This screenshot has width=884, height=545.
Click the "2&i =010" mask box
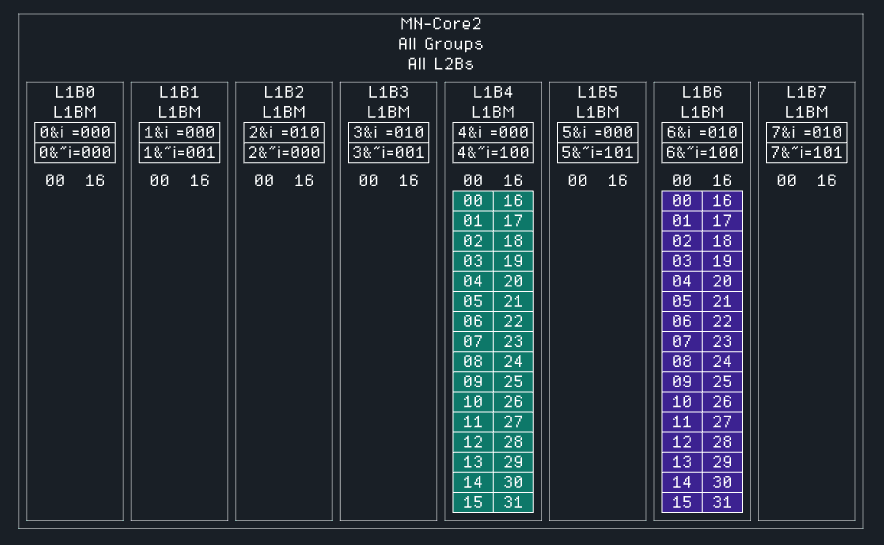(x=284, y=132)
